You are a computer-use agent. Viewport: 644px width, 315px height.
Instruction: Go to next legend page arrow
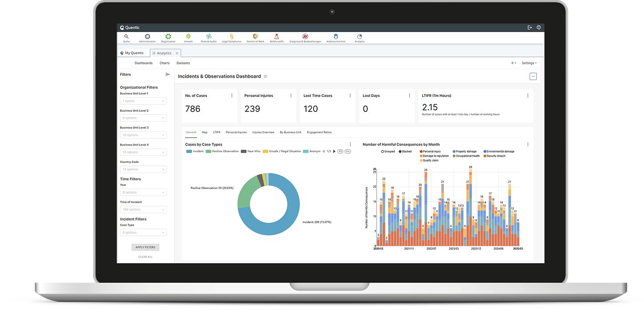[x=334, y=151]
